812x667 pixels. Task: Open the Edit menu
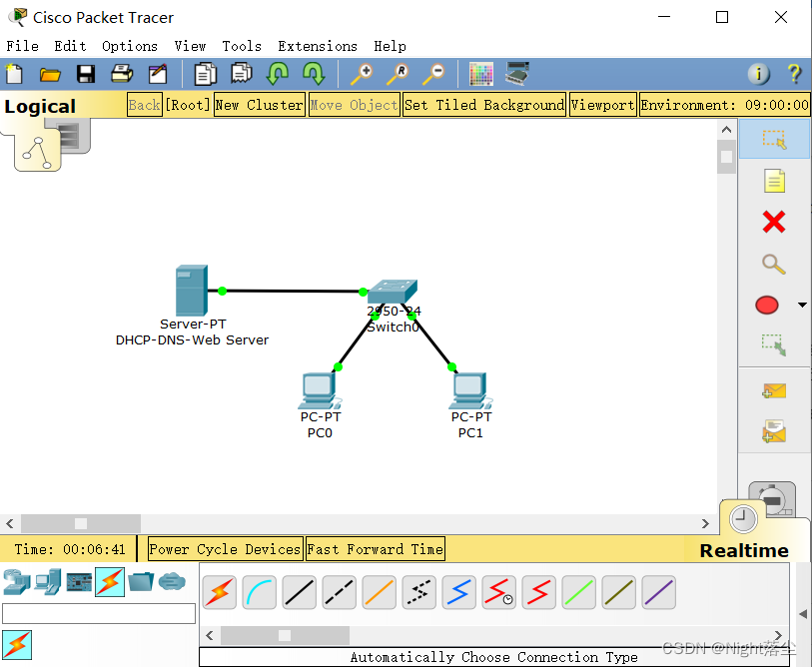pyautogui.click(x=71, y=46)
